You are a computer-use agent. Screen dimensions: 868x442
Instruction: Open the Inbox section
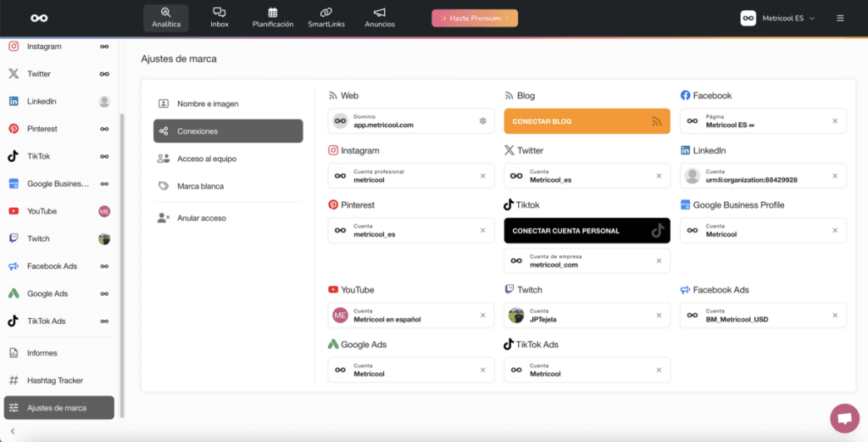click(x=220, y=18)
